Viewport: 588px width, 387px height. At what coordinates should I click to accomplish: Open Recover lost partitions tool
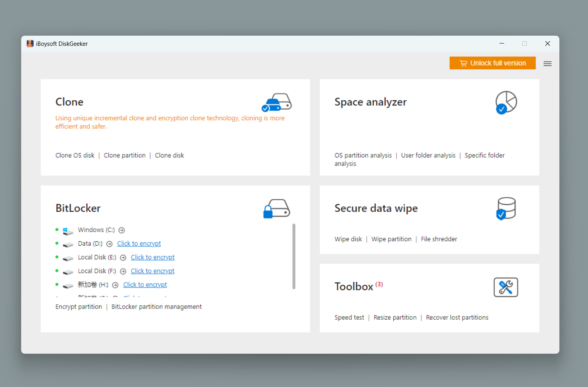[x=457, y=318]
